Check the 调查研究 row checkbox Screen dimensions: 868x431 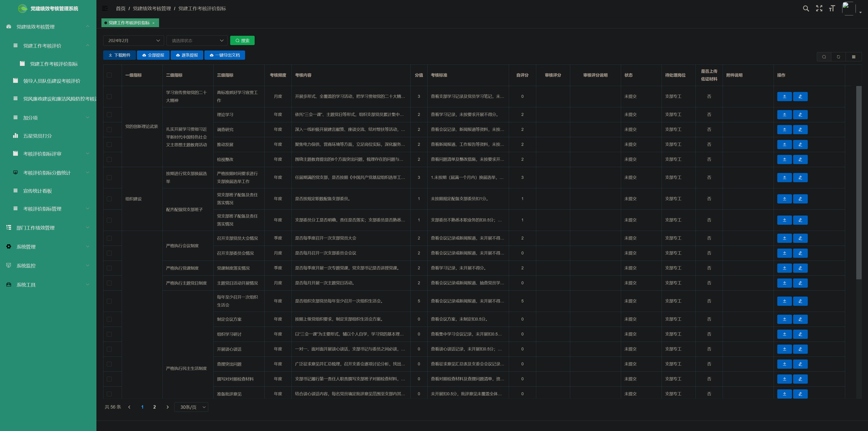click(x=109, y=129)
